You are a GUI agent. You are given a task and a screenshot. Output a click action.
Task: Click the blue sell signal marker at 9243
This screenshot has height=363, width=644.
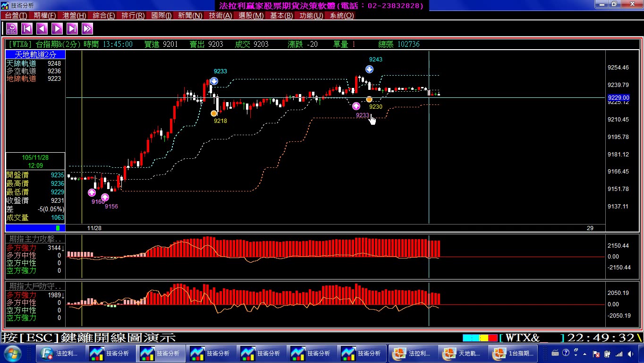[x=369, y=69]
